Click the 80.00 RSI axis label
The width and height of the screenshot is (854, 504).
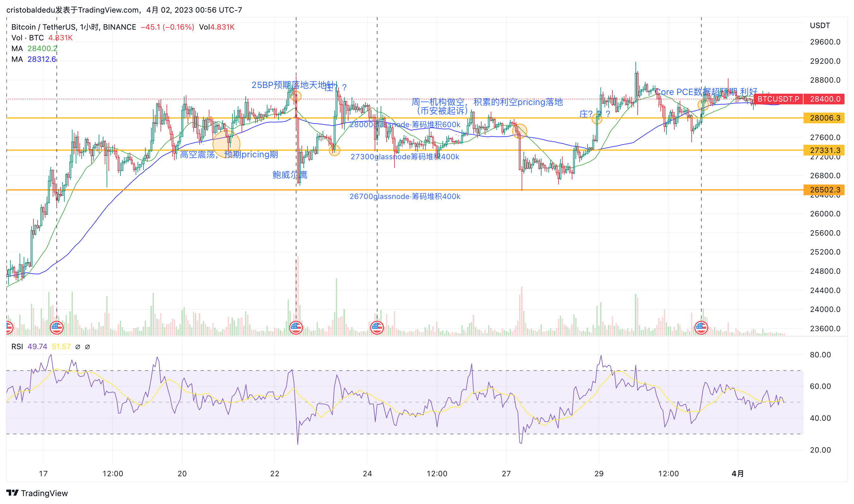(820, 355)
